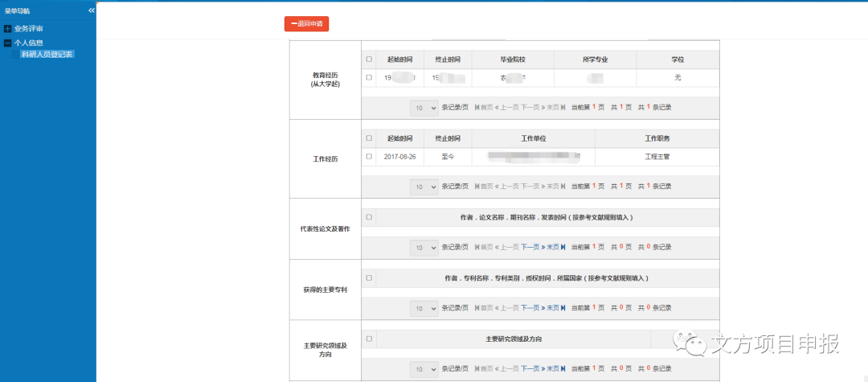Click the 终止时间 header in 工作经历 table
Image resolution: width=868 pixels, height=382 pixels.
(448, 138)
